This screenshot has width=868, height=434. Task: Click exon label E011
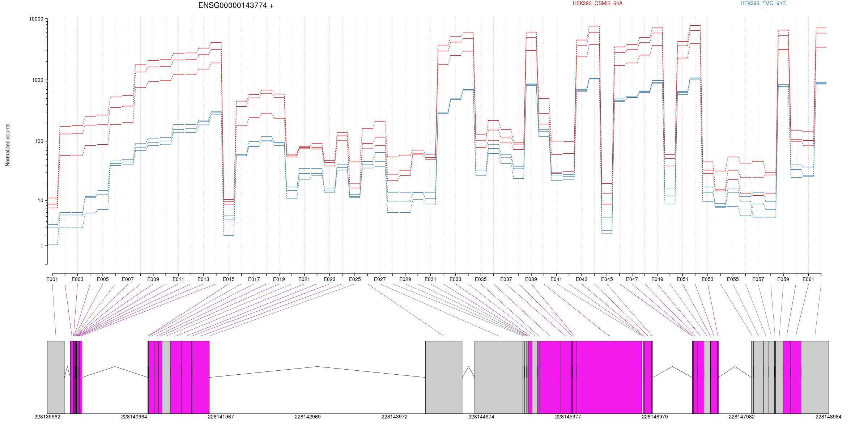tap(178, 279)
